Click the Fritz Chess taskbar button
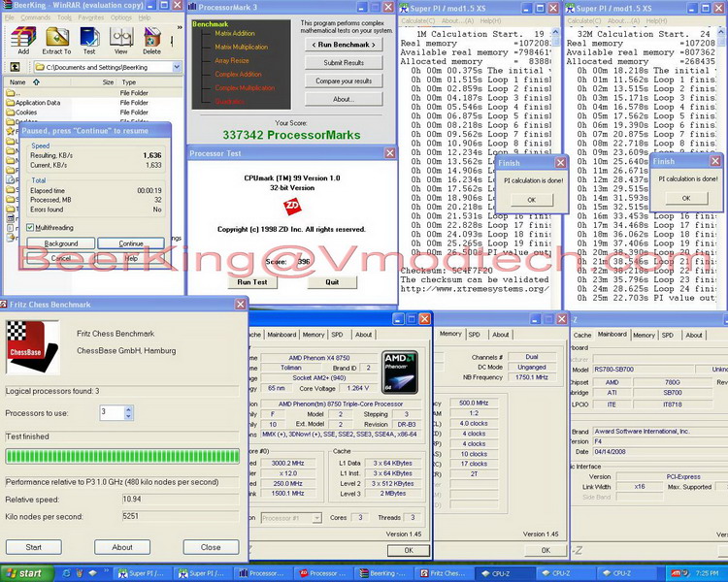The image size is (728, 582). 443,573
